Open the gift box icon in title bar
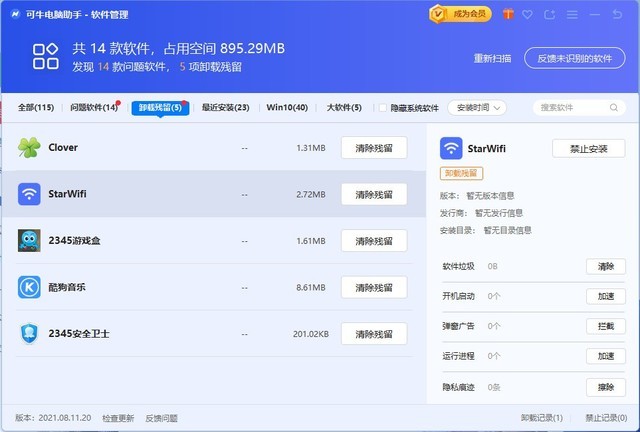The image size is (640, 432). point(508,14)
